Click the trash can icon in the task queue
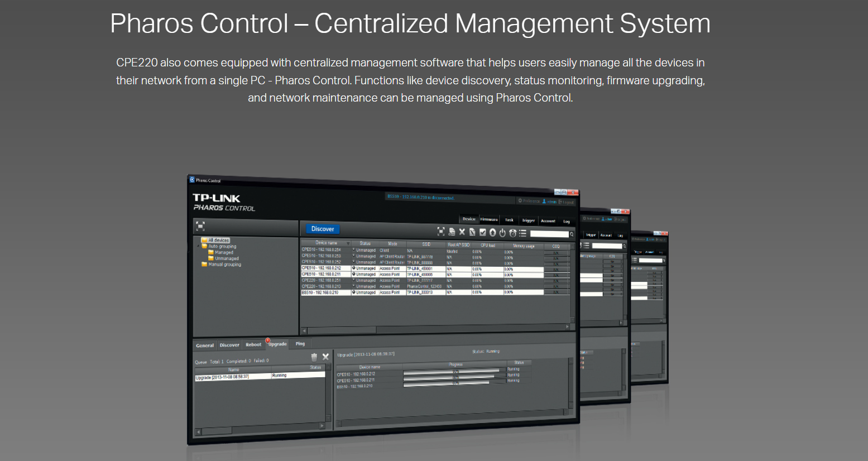 click(314, 357)
